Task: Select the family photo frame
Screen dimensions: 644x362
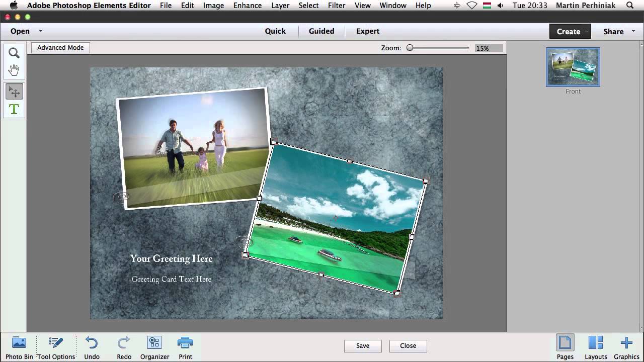Action: coord(194,148)
